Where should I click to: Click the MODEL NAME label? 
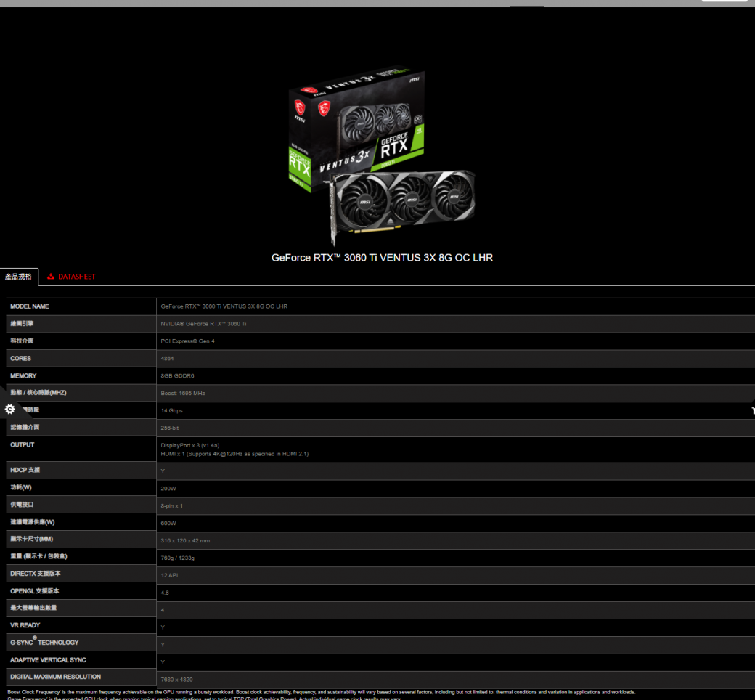click(30, 306)
